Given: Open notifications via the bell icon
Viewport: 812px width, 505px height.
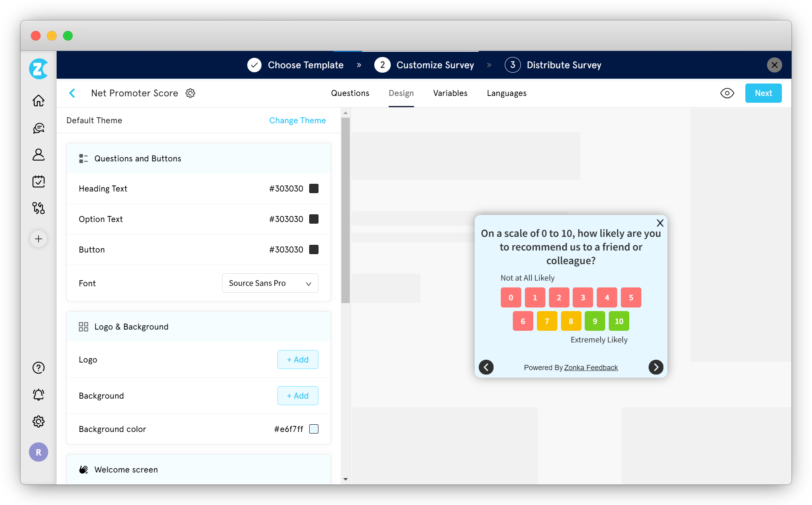Looking at the screenshot, I should (39, 395).
